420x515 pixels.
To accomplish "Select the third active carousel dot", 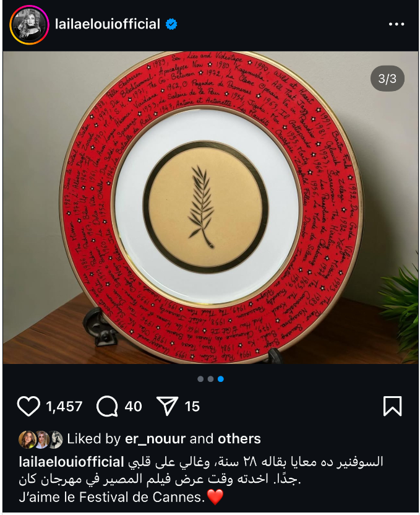I will (x=221, y=379).
